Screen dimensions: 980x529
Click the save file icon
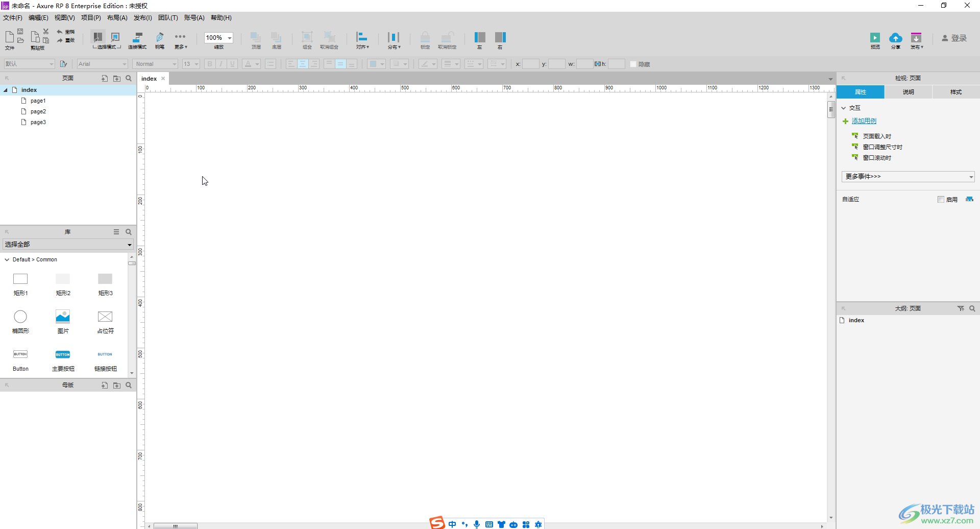click(20, 32)
